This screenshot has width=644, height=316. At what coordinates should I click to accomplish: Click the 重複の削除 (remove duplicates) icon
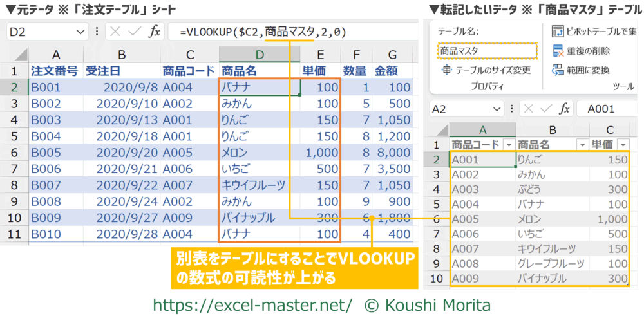(x=558, y=50)
